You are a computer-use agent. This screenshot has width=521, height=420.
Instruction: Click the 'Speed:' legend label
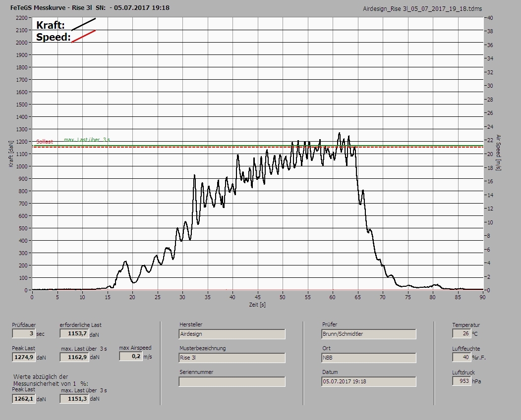tap(53, 37)
